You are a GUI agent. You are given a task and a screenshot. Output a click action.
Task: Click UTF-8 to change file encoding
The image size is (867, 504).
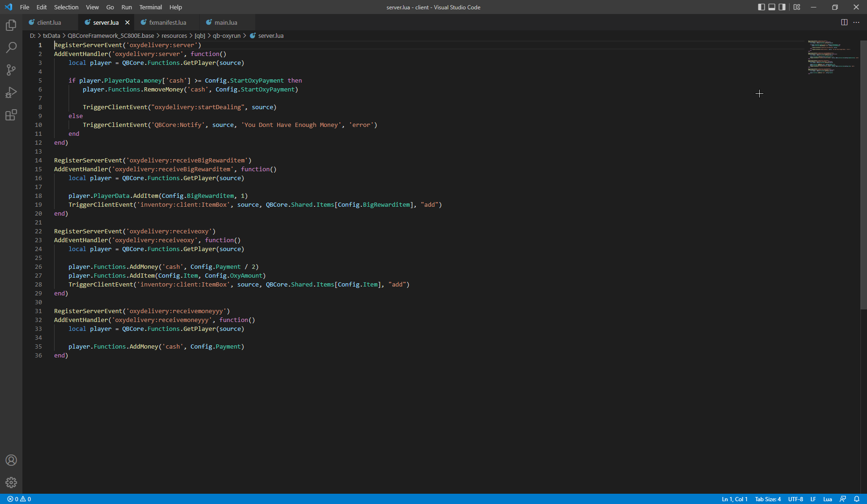tap(796, 499)
